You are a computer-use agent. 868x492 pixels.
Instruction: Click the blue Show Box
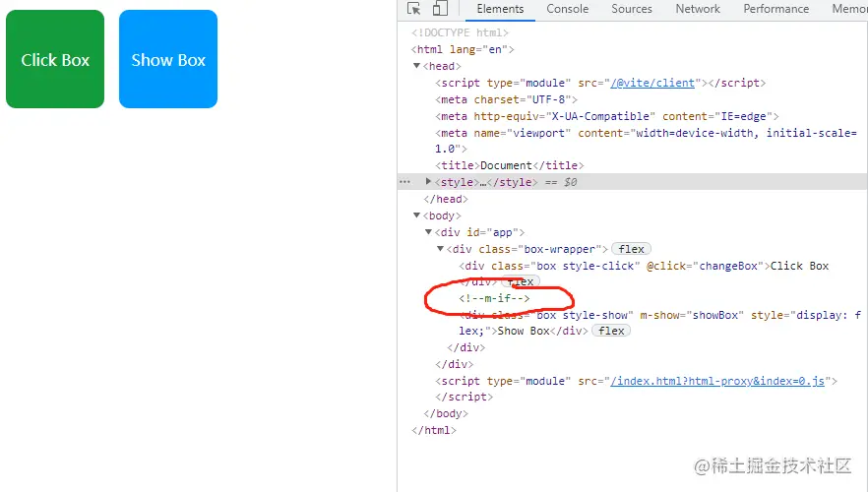(168, 59)
